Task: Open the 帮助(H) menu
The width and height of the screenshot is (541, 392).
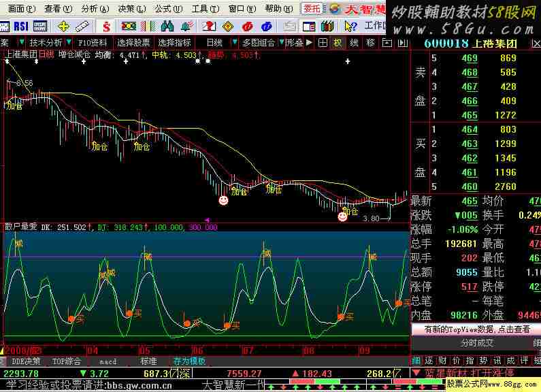Action: (279, 9)
